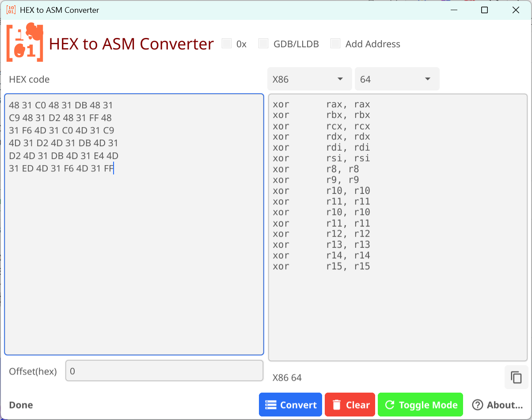Maximize the converter window
The image size is (532, 420).
click(484, 10)
